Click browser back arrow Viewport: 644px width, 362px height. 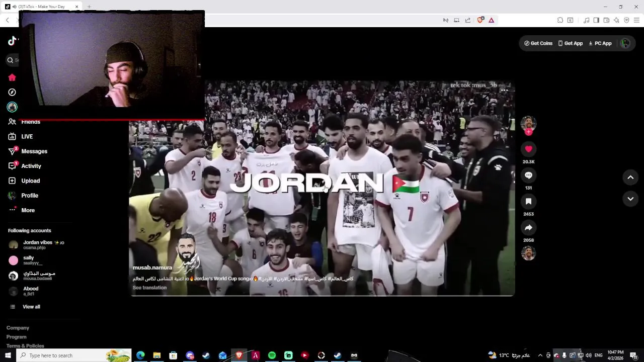point(7,20)
